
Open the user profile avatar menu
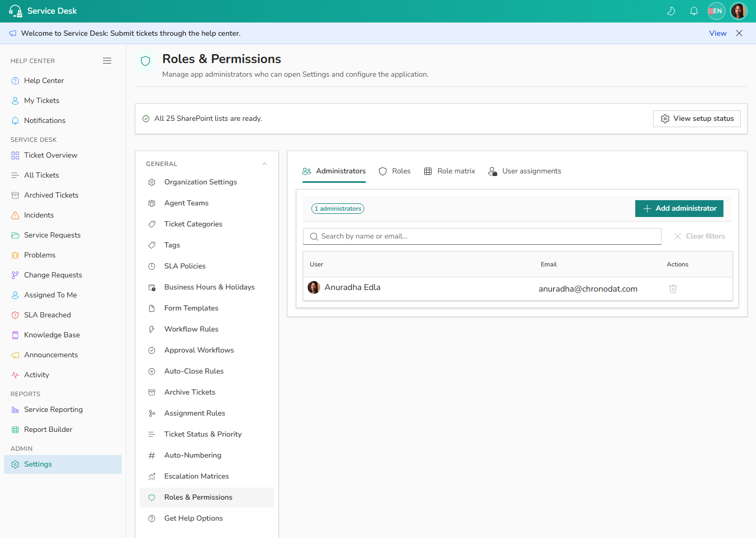[739, 11]
